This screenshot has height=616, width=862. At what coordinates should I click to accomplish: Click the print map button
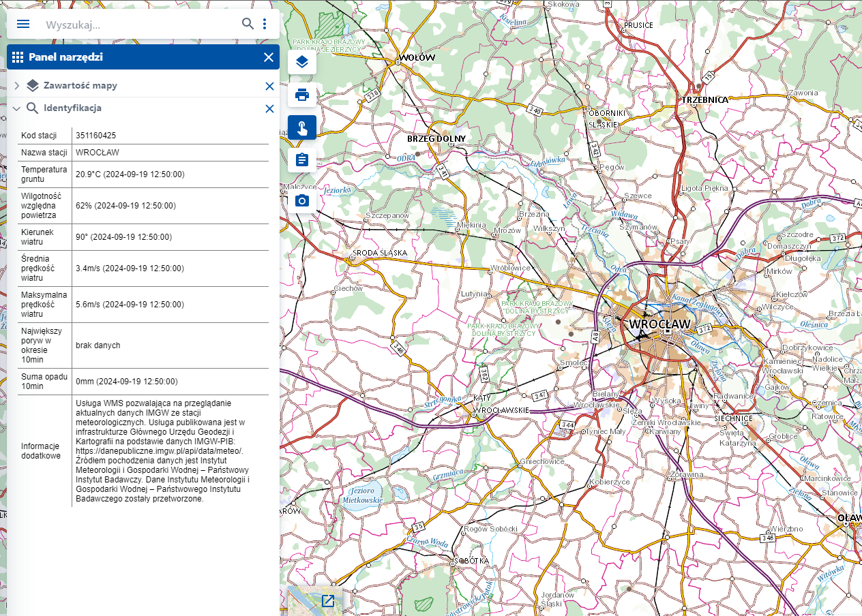click(x=302, y=95)
